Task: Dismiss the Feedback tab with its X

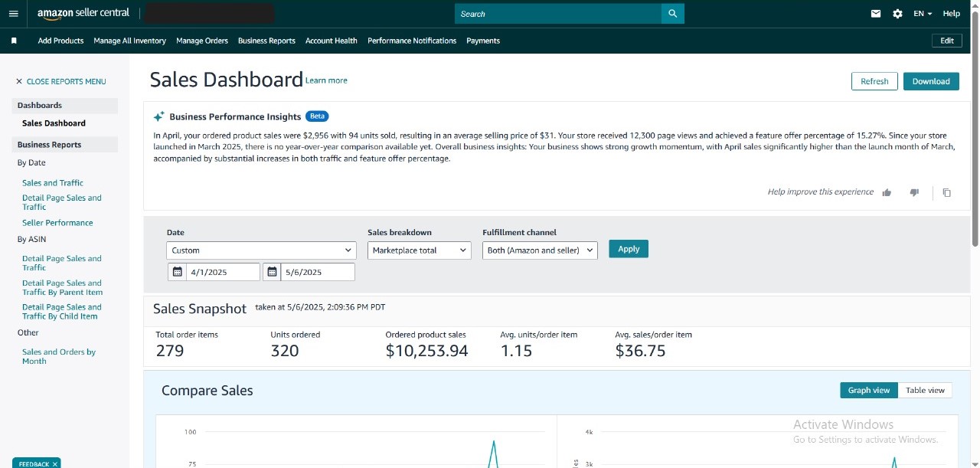Action: [56, 463]
